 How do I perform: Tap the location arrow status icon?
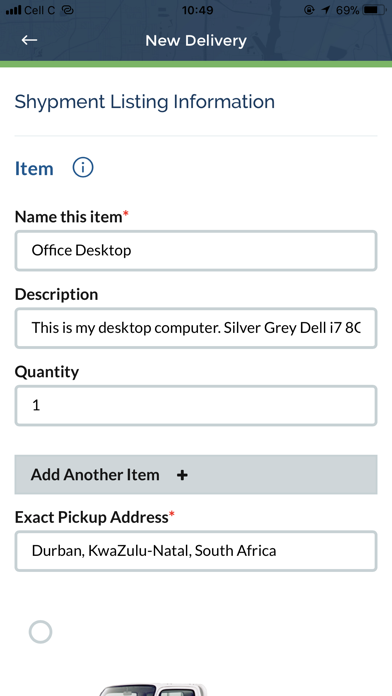[326, 10]
